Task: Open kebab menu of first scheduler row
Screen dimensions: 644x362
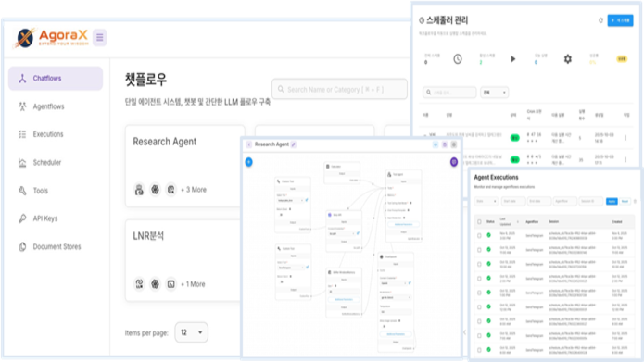Action: point(625,138)
